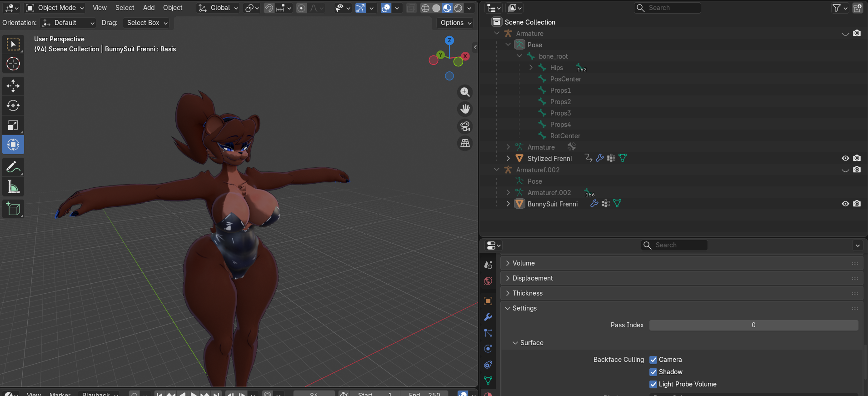Open the Select Box drag dropdown
The width and height of the screenshot is (868, 396).
[x=146, y=23]
